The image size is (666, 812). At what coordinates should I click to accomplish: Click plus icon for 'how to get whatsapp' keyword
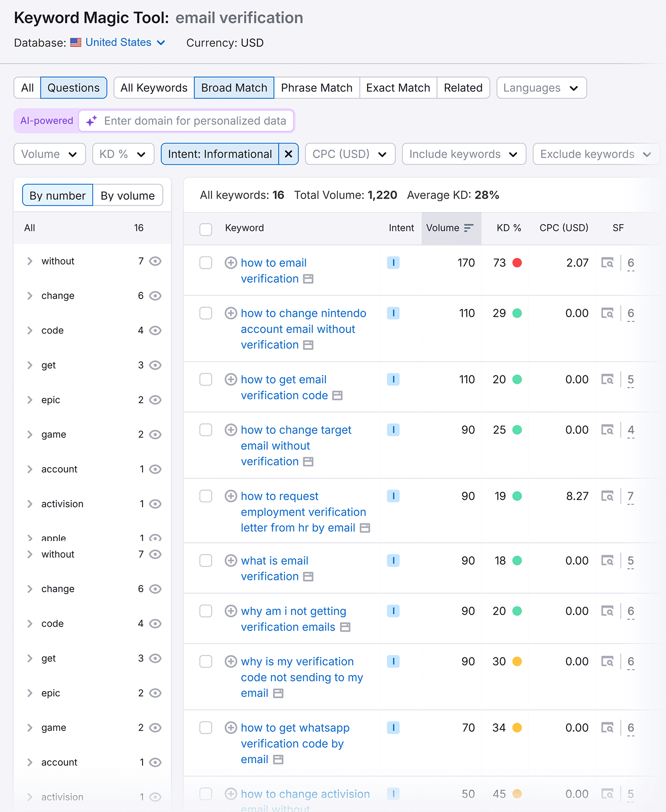(230, 728)
